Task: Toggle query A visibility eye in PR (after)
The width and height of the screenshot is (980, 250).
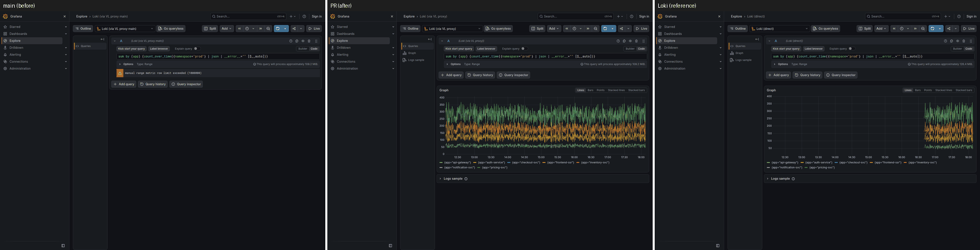Action: click(x=630, y=41)
